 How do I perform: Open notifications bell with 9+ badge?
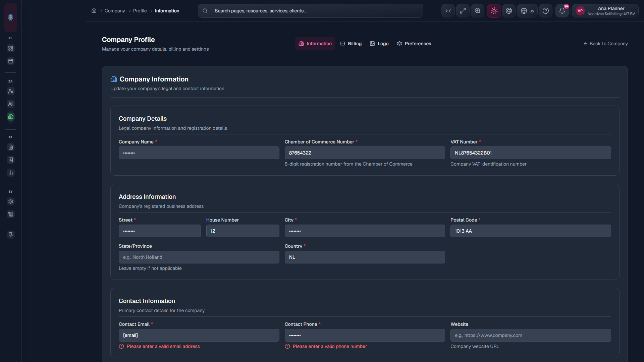tap(562, 11)
